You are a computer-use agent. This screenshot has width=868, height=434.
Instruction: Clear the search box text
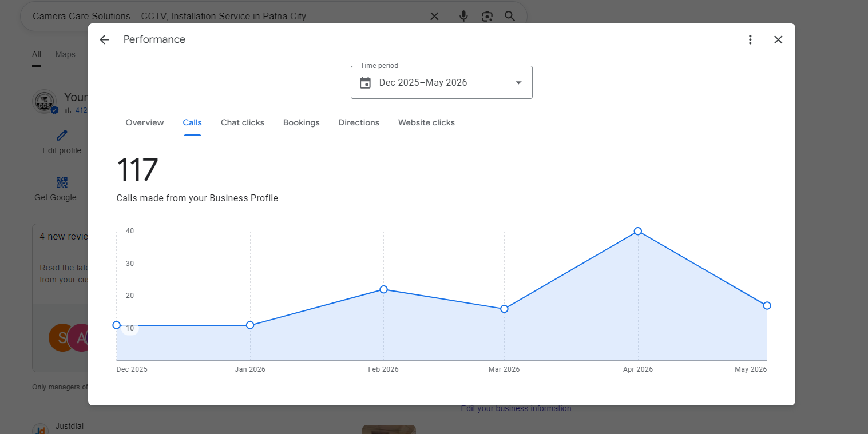[434, 16]
